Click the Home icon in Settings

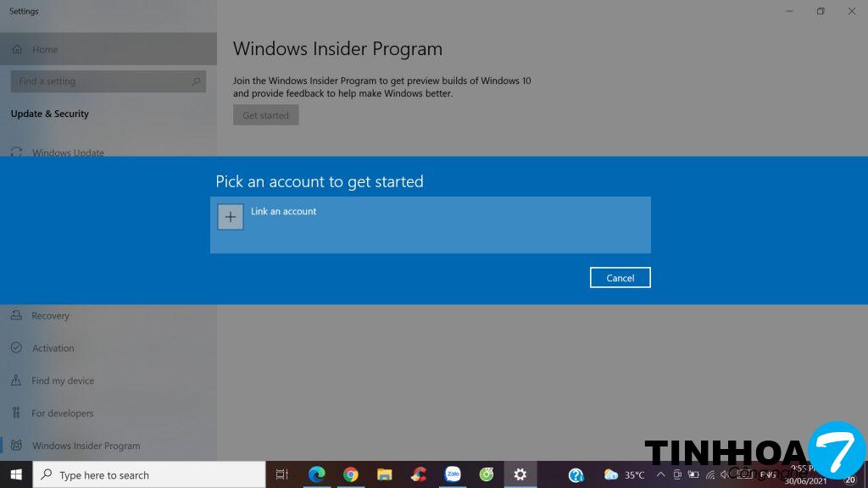click(17, 50)
